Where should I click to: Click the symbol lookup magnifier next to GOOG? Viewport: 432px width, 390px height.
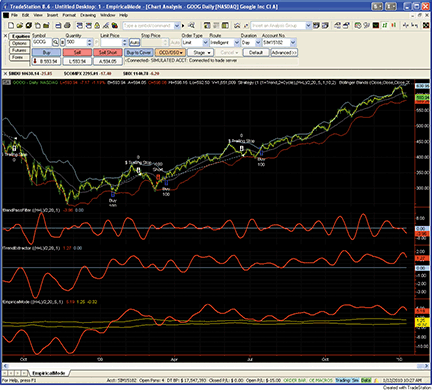coord(56,42)
